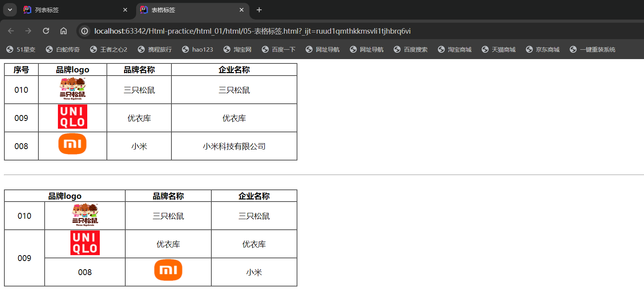Viewport: 644px width, 306px height.
Task: Click the globe icon of 京东商城 bookmark
Action: tap(529, 49)
